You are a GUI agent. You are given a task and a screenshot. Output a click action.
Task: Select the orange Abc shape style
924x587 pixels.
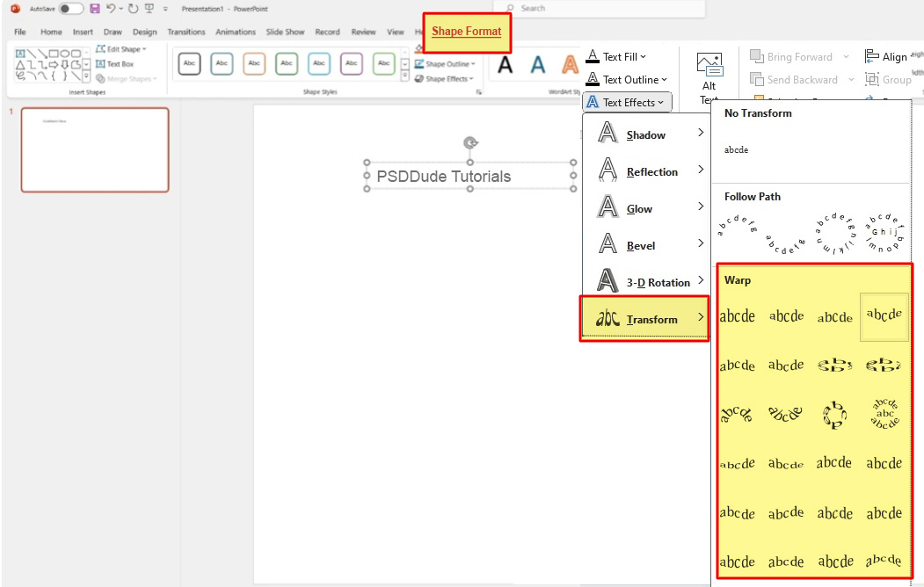[x=254, y=64]
